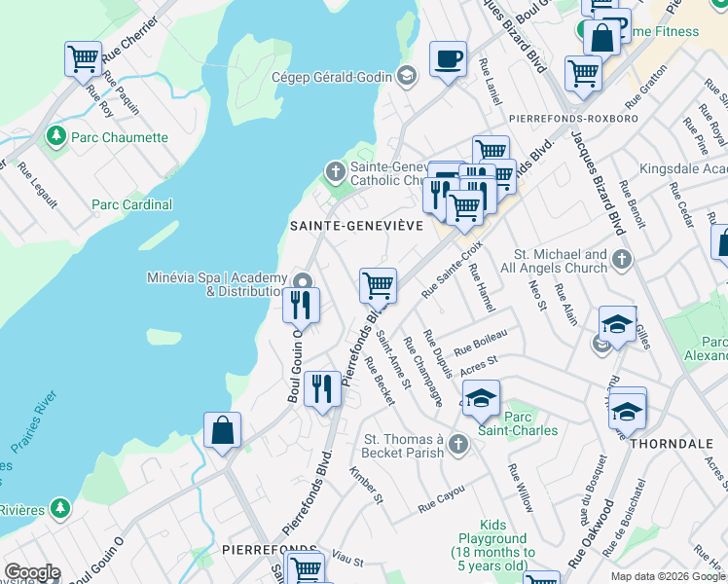
Task: Click the SAINTE-GENEVIÈVE neighborhood label
Action: point(357,226)
